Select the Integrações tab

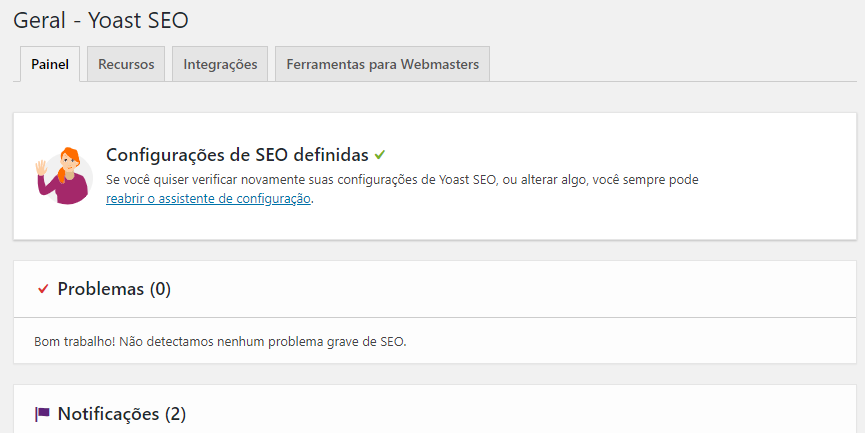(220, 64)
